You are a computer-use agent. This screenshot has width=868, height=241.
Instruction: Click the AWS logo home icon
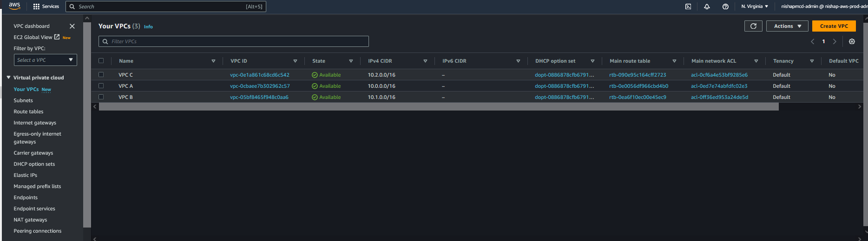[x=14, y=6]
